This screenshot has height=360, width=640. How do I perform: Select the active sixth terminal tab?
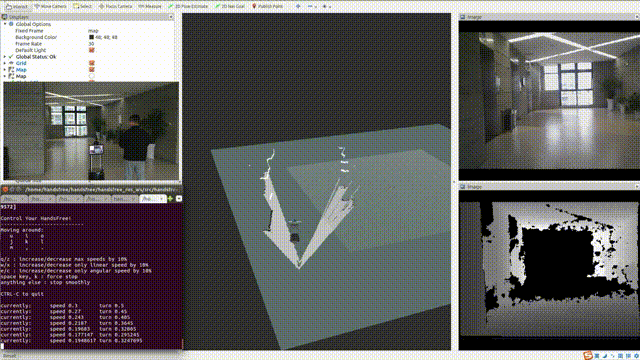click(x=152, y=199)
